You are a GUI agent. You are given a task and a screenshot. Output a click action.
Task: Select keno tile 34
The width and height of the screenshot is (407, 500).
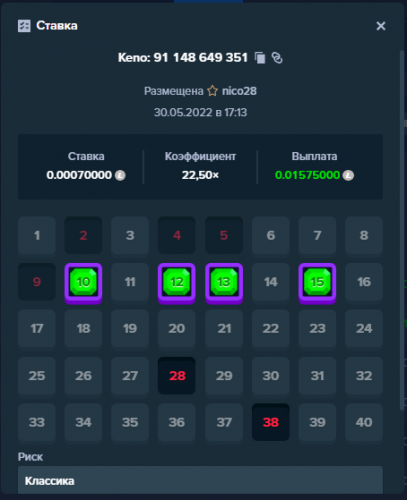(83, 423)
